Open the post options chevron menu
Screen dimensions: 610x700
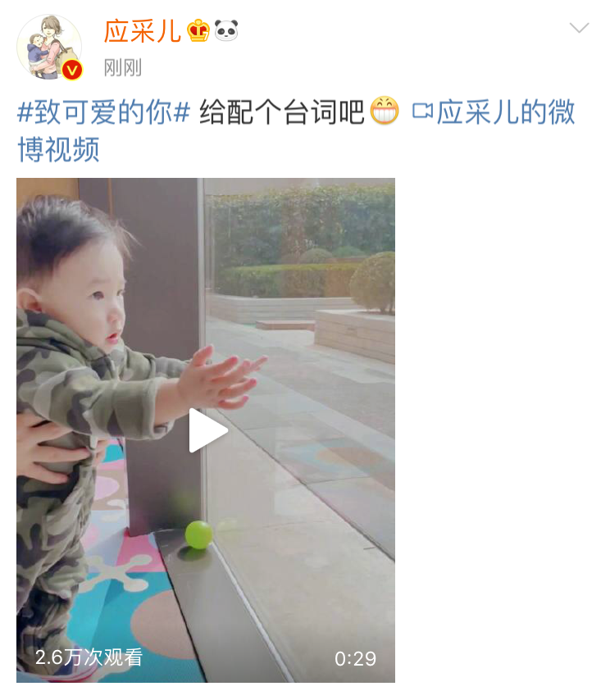[579, 28]
